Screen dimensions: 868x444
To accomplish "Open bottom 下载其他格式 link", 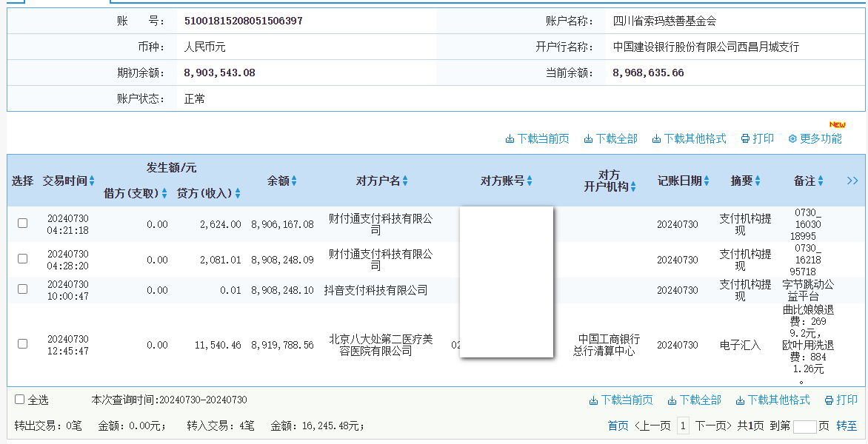I will point(772,400).
